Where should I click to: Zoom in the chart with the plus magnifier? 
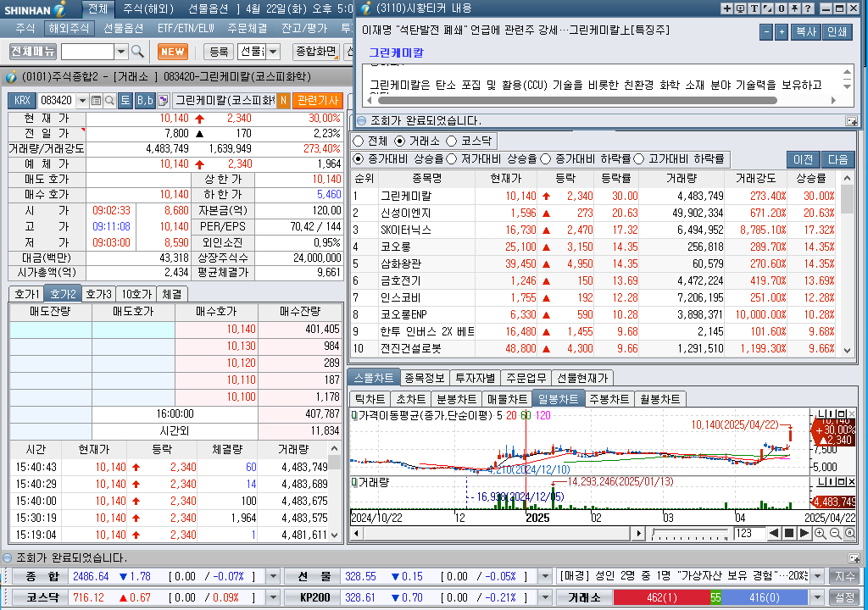821,533
